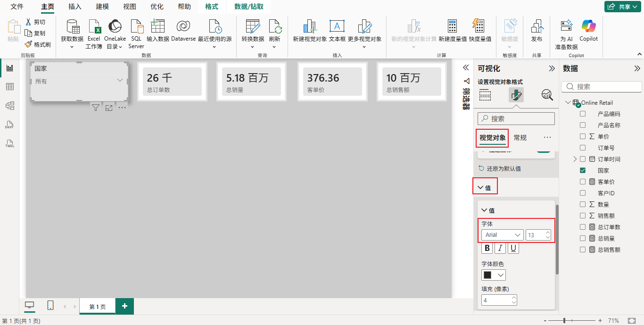644x325 pixels.
Task: Switch to 常规 format tab
Action: coord(520,138)
